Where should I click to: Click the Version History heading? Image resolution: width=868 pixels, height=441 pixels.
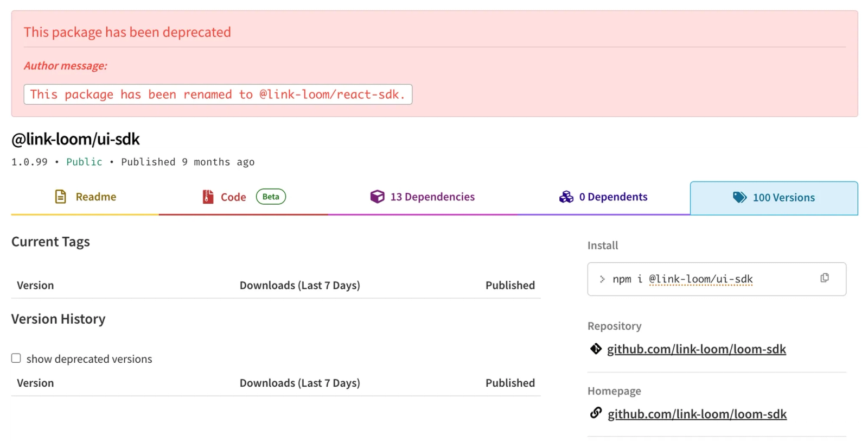coord(58,319)
